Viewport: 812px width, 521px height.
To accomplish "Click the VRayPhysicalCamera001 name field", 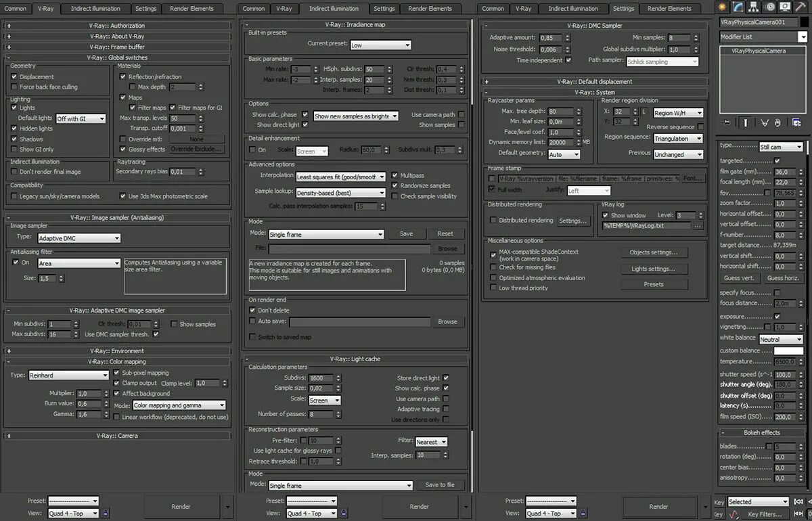I will coord(758,22).
